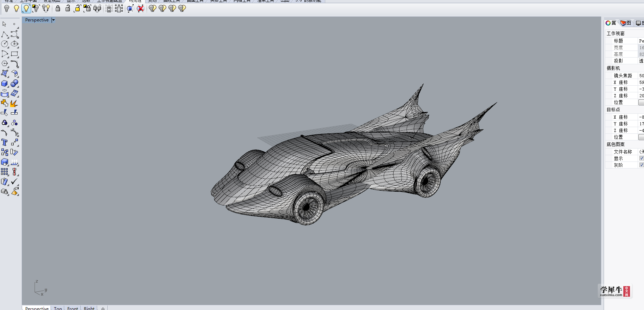Click the Show objects yellow bulb icon
This screenshot has width=644, height=310.
click(x=16, y=8)
